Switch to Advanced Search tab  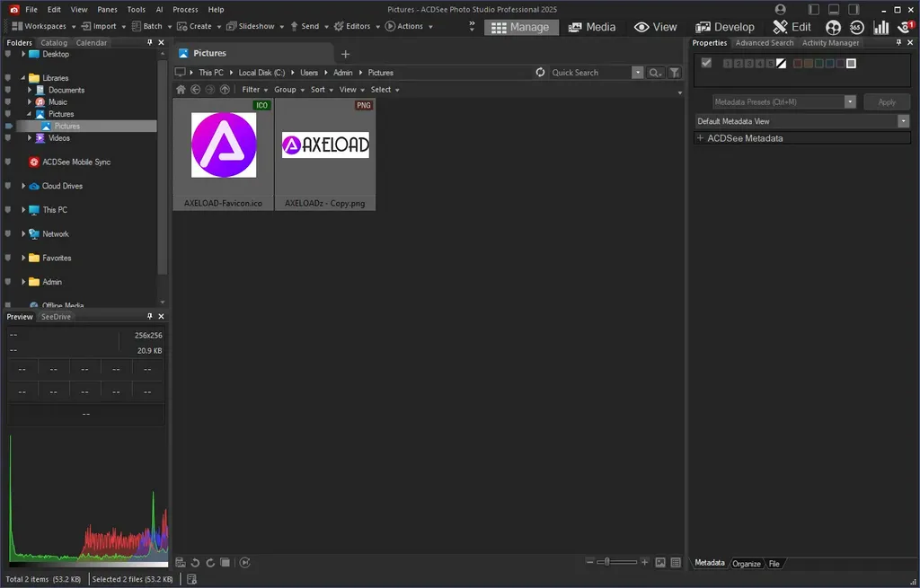[x=764, y=43]
